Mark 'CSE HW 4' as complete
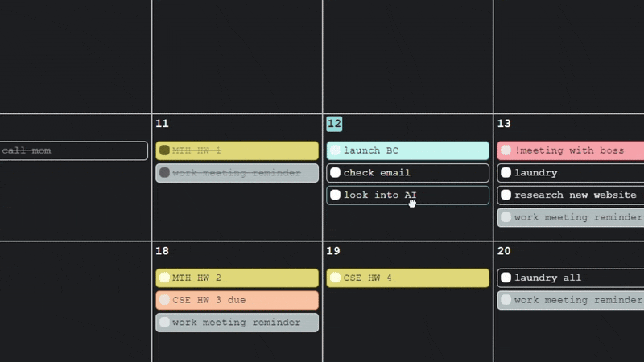 [x=336, y=278]
